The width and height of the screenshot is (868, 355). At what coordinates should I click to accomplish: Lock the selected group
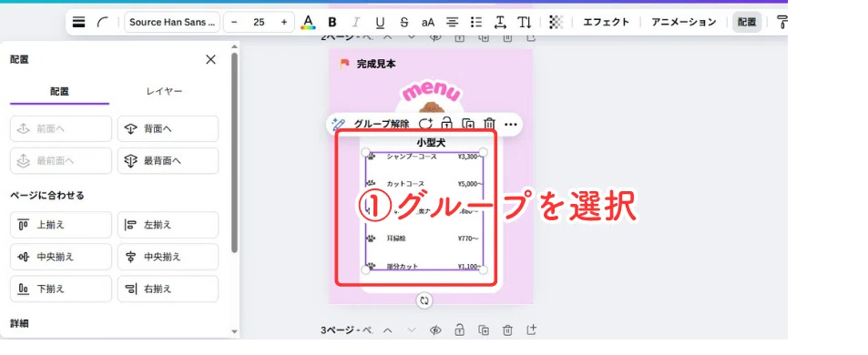[x=446, y=124]
